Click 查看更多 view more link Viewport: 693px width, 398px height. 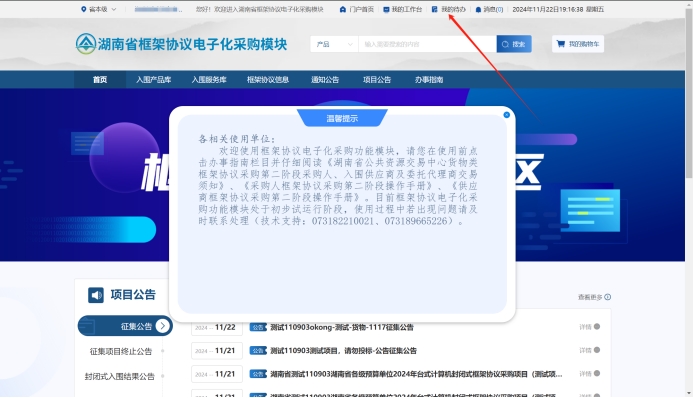(x=590, y=297)
